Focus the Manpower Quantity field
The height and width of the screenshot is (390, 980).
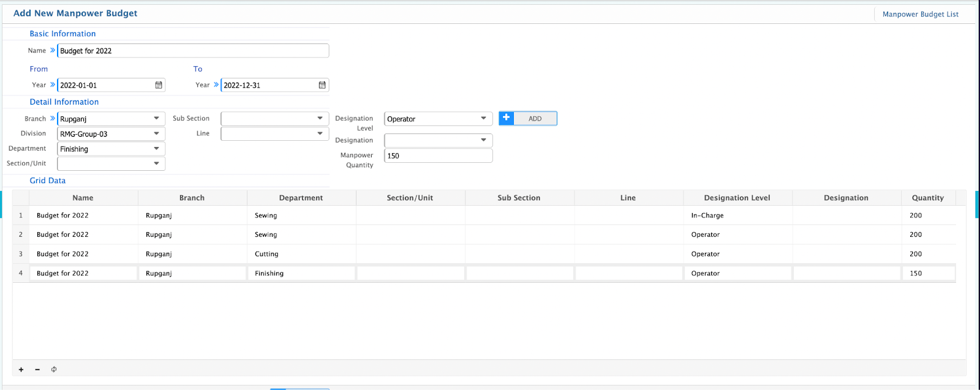click(438, 156)
